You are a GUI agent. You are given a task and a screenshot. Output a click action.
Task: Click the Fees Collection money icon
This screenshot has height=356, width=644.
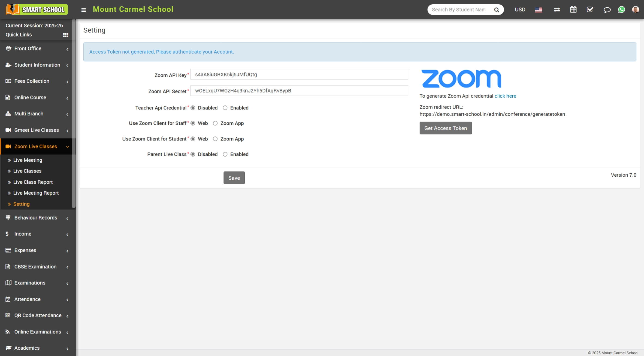[x=8, y=81]
